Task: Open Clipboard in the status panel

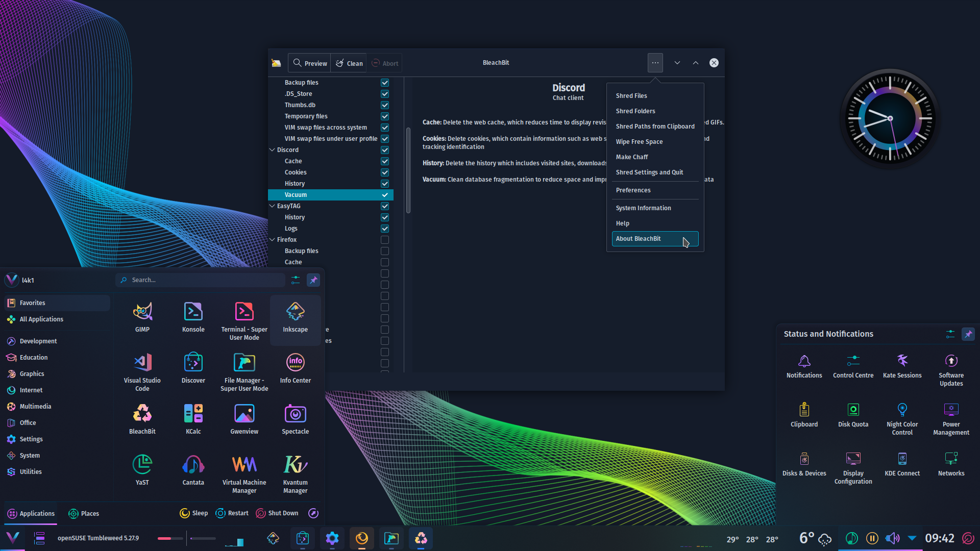Action: tap(804, 415)
